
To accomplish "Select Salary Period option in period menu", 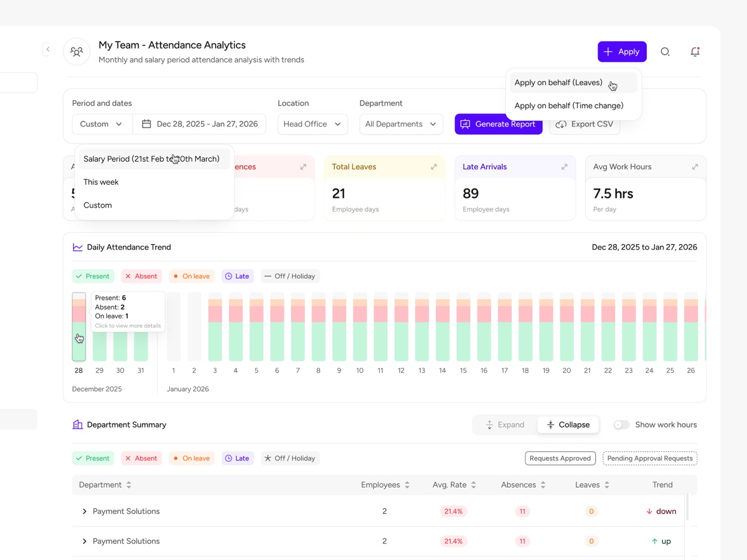I will pyautogui.click(x=154, y=159).
